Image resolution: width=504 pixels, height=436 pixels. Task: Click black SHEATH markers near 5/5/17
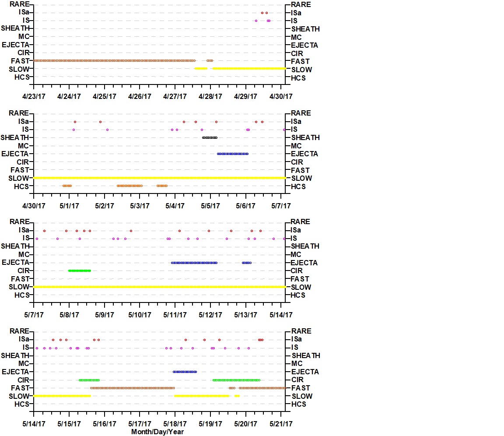coord(210,137)
